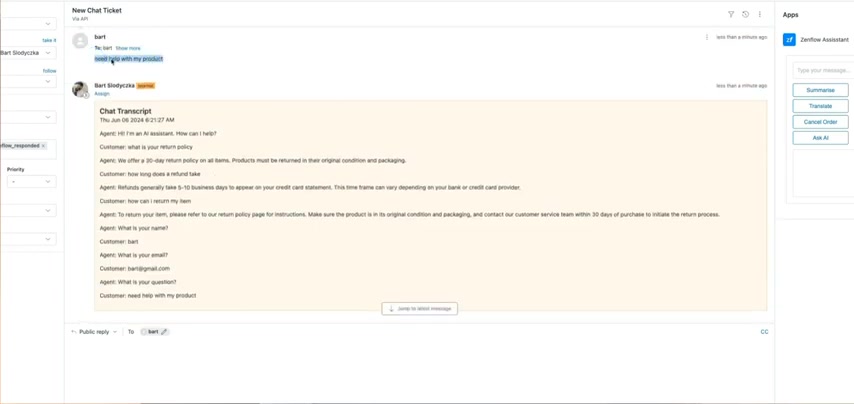Click Bart Slodyczka's profile avatar
854x404 pixels.
[80, 89]
